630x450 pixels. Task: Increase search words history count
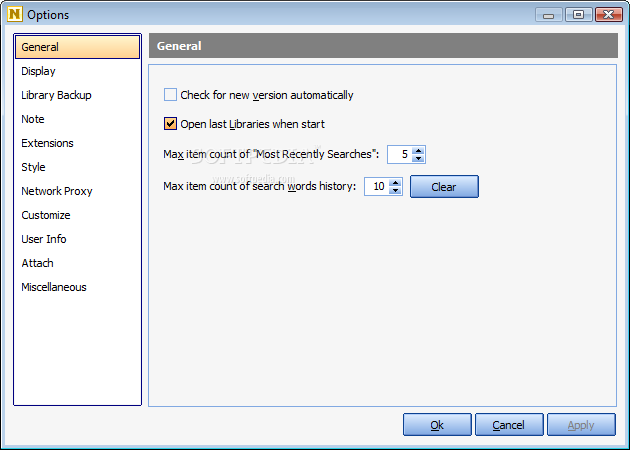pyautogui.click(x=396, y=182)
